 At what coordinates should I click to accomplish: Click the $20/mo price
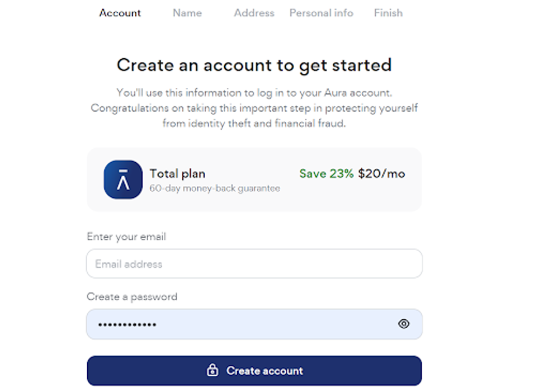pos(382,174)
